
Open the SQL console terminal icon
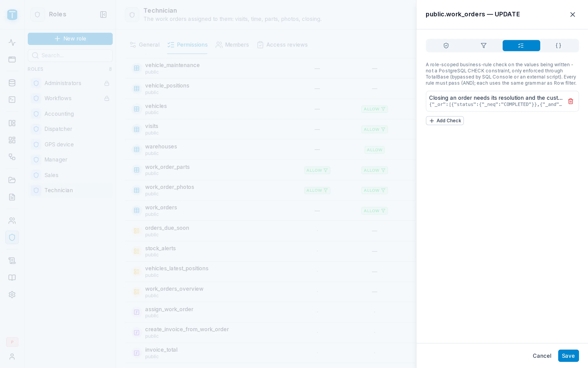click(12, 100)
